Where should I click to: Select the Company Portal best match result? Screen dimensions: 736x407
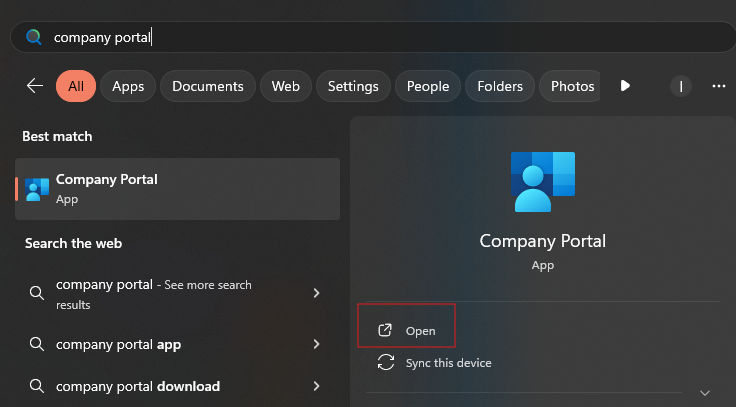[x=177, y=189]
